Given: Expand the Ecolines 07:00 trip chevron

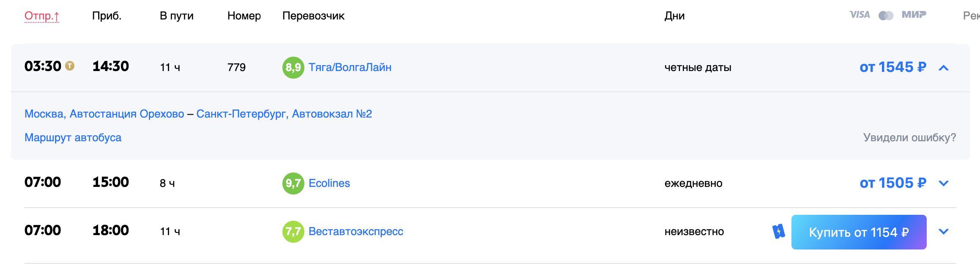Looking at the screenshot, I should coord(944,184).
